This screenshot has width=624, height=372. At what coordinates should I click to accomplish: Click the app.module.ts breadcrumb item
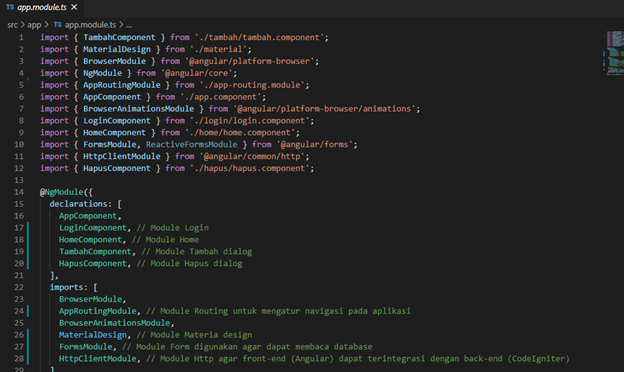(x=85, y=25)
